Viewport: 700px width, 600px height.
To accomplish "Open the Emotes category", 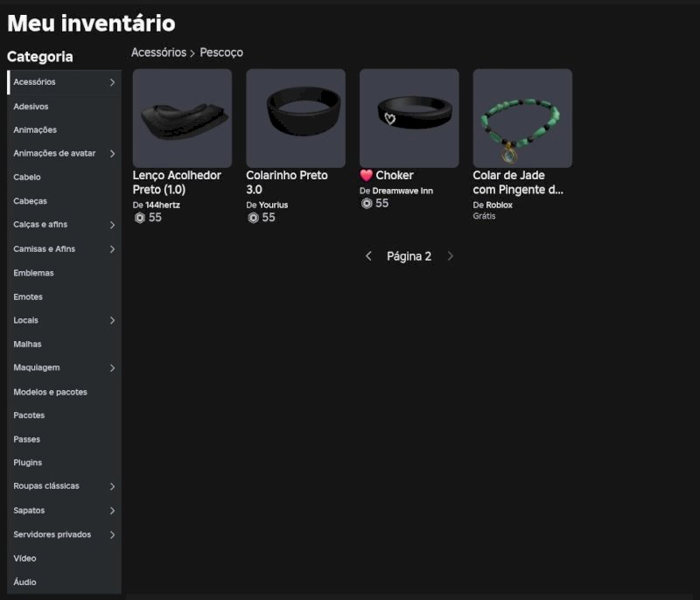I will (x=64, y=297).
